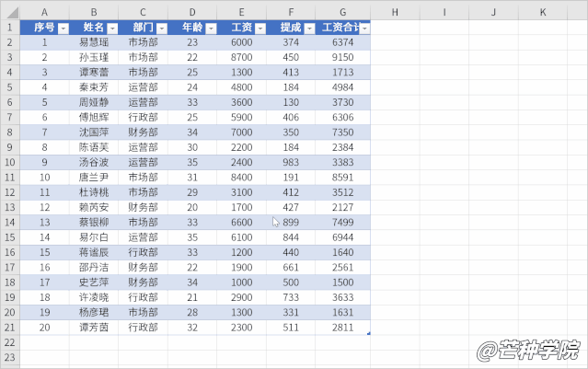Expand the 工资 filter dropdown arrow
This screenshot has width=588, height=369.
coord(259,29)
